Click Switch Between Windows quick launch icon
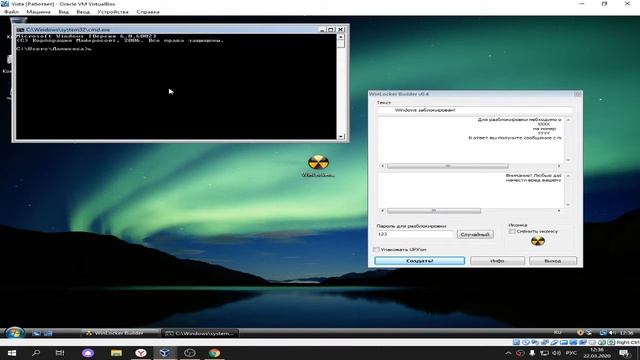 point(48,333)
